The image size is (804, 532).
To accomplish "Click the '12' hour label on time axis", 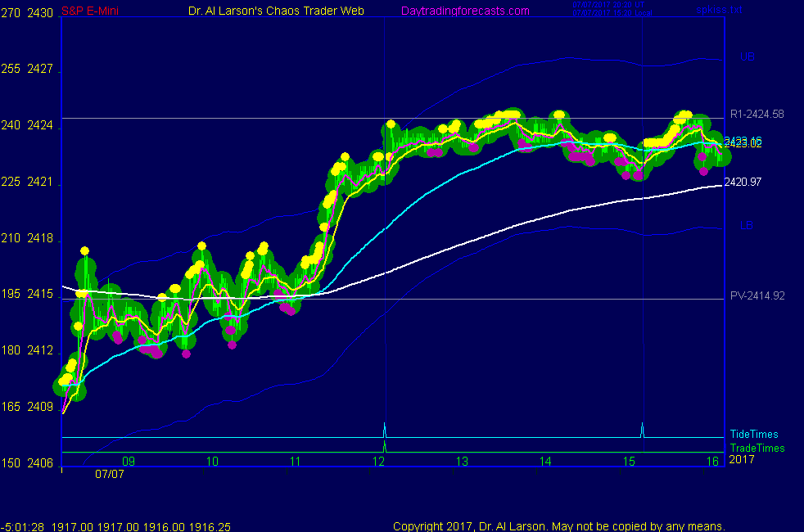I will [x=378, y=462].
